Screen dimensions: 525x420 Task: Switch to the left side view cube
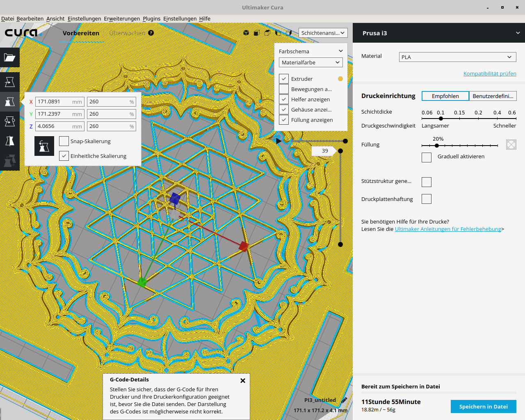[278, 33]
